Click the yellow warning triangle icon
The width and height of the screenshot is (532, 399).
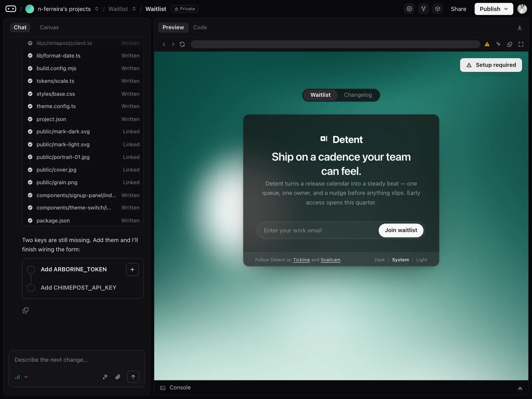(x=487, y=44)
